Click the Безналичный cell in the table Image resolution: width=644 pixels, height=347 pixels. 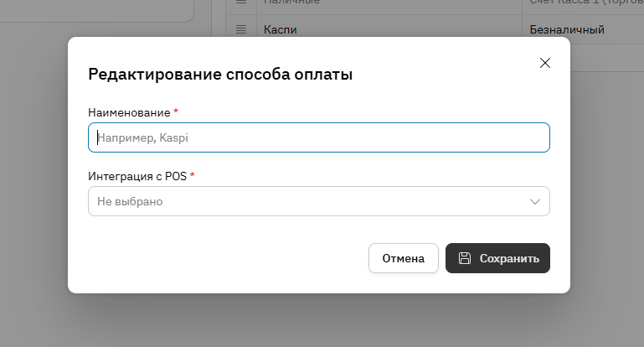[568, 30]
